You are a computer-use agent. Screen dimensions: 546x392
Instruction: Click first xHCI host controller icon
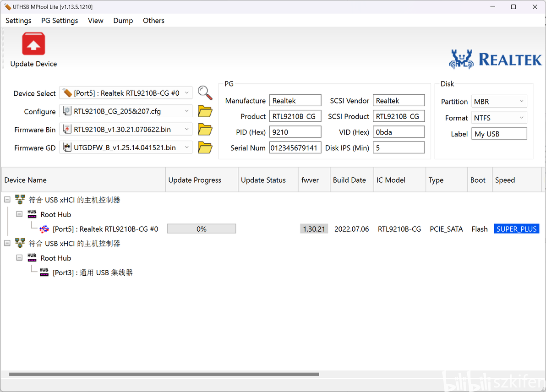pyautogui.click(x=20, y=200)
